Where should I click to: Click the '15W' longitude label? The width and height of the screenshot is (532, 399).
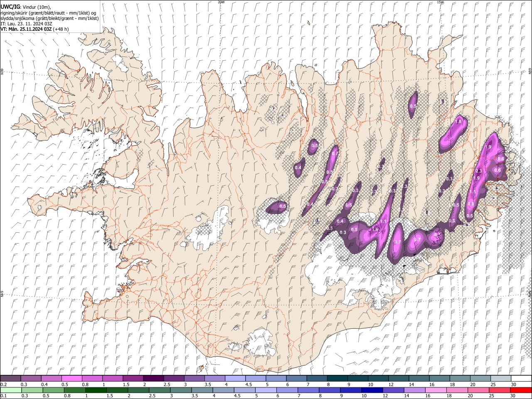[440, 2]
